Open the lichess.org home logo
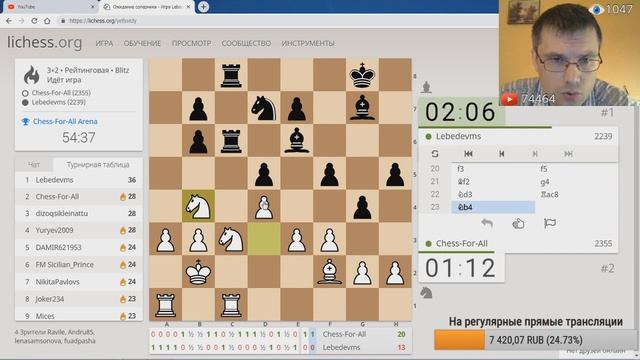This screenshot has width=640, height=360. point(44,42)
